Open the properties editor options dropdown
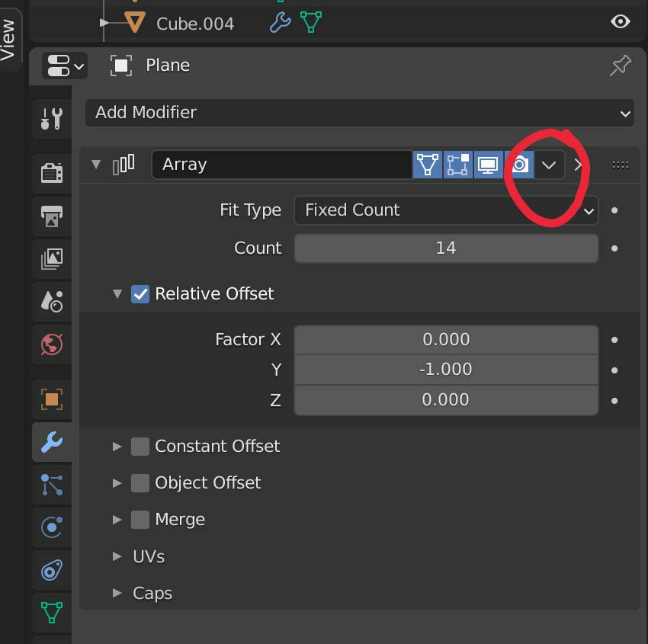 65,66
